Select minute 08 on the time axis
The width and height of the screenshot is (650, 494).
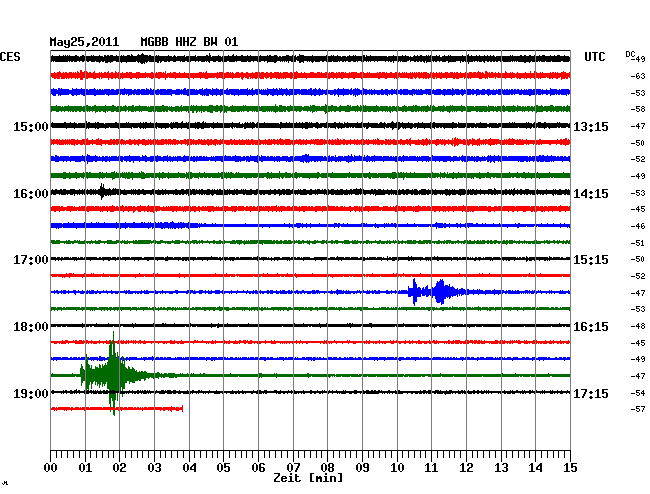click(327, 467)
